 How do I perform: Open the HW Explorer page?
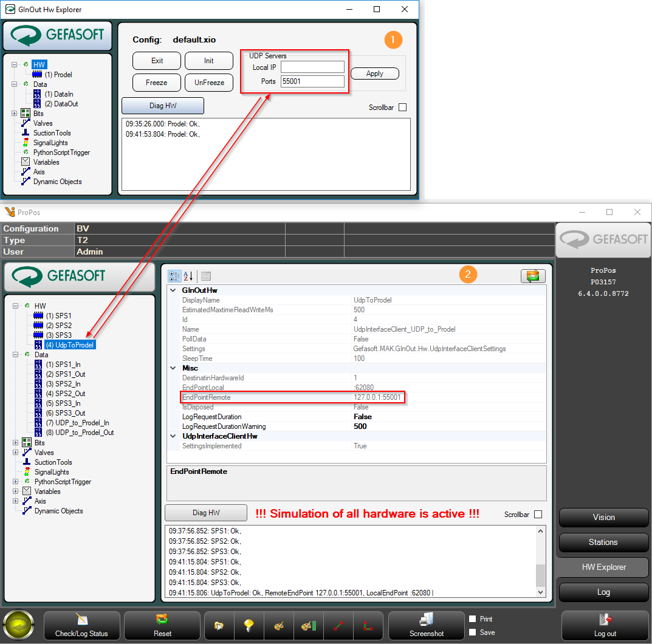click(x=603, y=567)
